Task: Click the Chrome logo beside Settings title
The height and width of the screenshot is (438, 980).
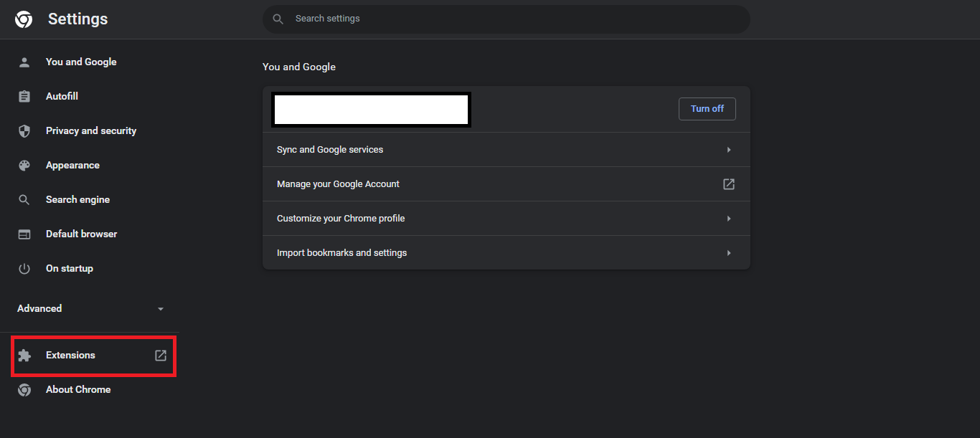Action: (x=24, y=19)
